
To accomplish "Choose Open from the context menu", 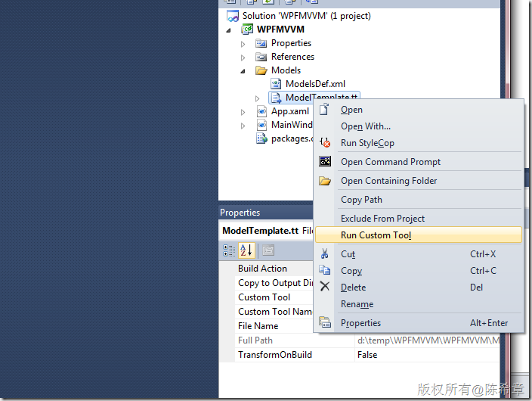I will pyautogui.click(x=419, y=110).
